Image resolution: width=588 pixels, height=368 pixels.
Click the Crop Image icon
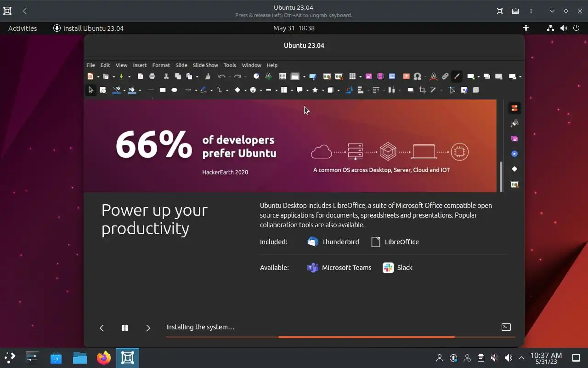click(422, 90)
